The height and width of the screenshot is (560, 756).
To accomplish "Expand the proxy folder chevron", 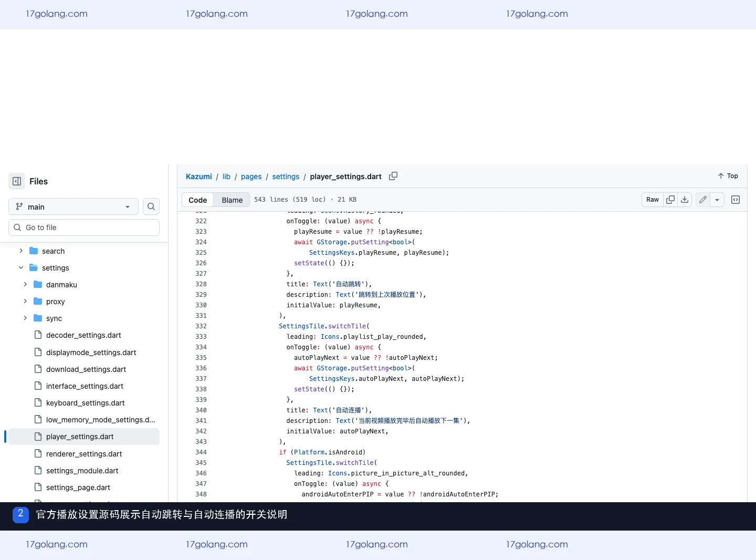I will [25, 301].
